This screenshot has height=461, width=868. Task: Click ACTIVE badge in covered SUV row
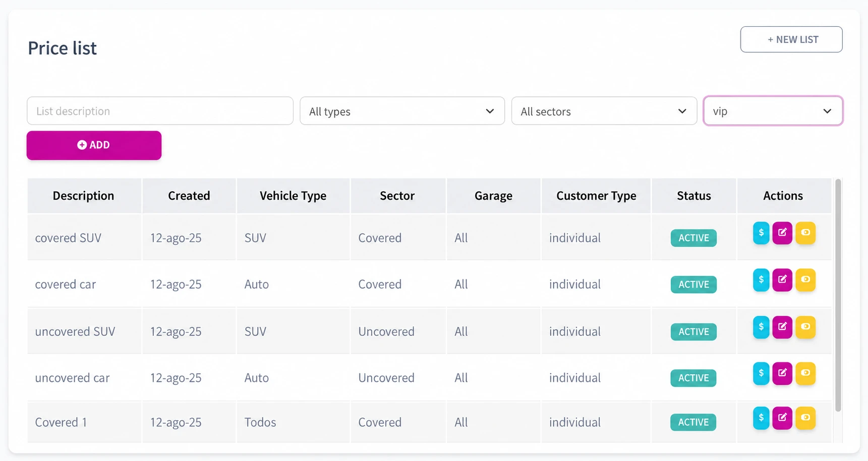[x=693, y=238]
